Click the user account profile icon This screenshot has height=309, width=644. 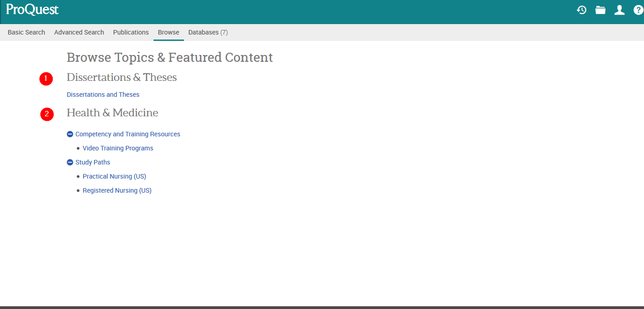coord(619,10)
